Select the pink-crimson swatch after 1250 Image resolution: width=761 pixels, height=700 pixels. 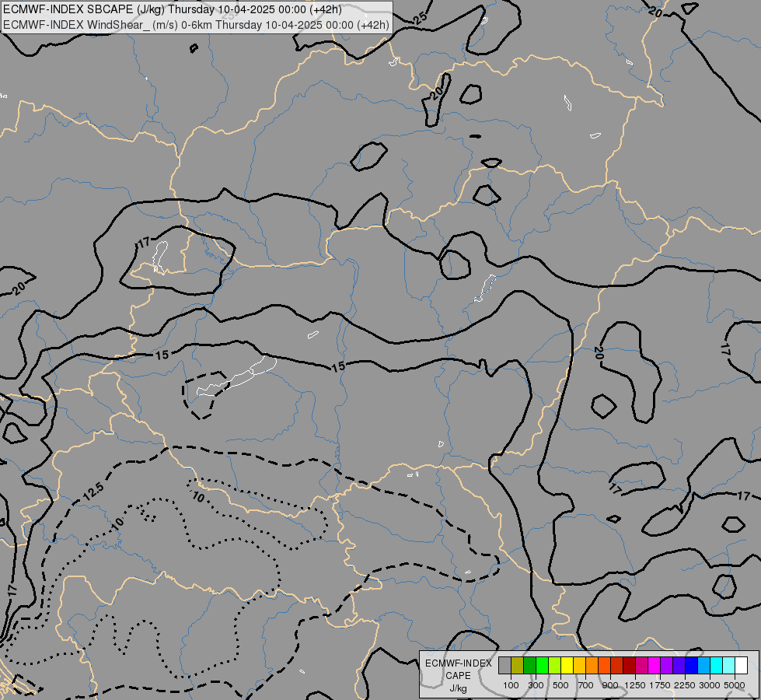tap(641, 666)
